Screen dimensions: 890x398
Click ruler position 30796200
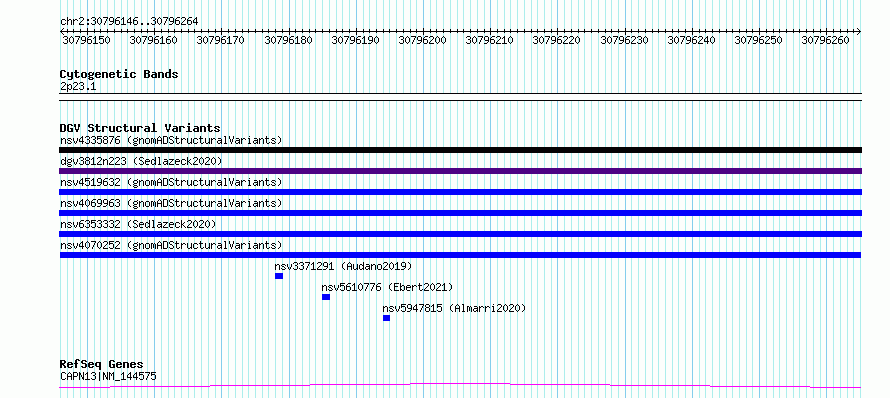(x=422, y=40)
